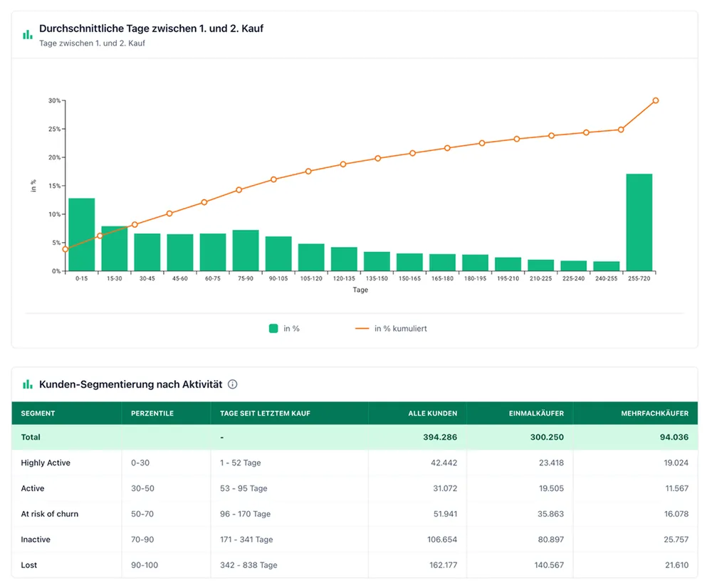Image resolution: width=712 pixels, height=588 pixels.
Task: Click the Highly Active value 42.442
Action: pyautogui.click(x=444, y=463)
